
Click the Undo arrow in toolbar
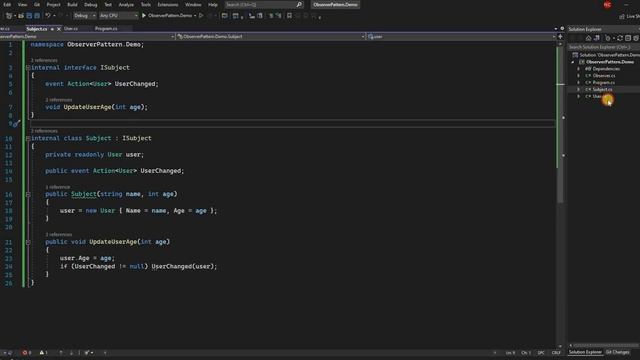[x=48, y=16]
